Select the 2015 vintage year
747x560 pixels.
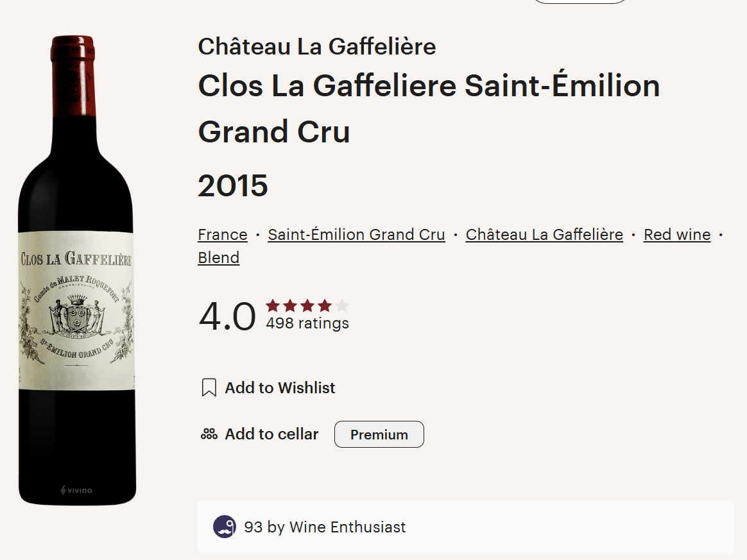coord(233,186)
